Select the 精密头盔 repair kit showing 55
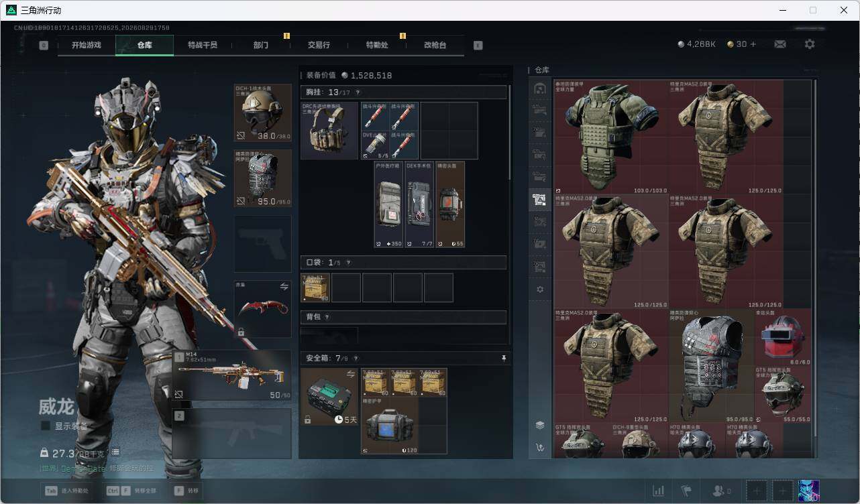Viewport: 860px width, 504px height. [450, 204]
